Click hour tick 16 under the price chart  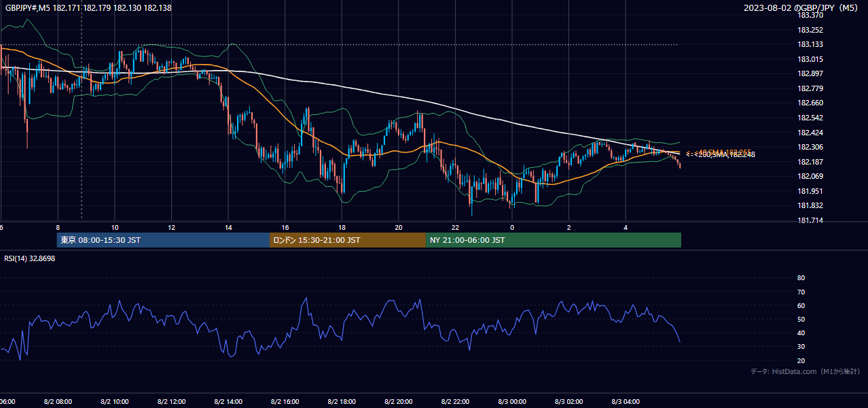click(285, 227)
